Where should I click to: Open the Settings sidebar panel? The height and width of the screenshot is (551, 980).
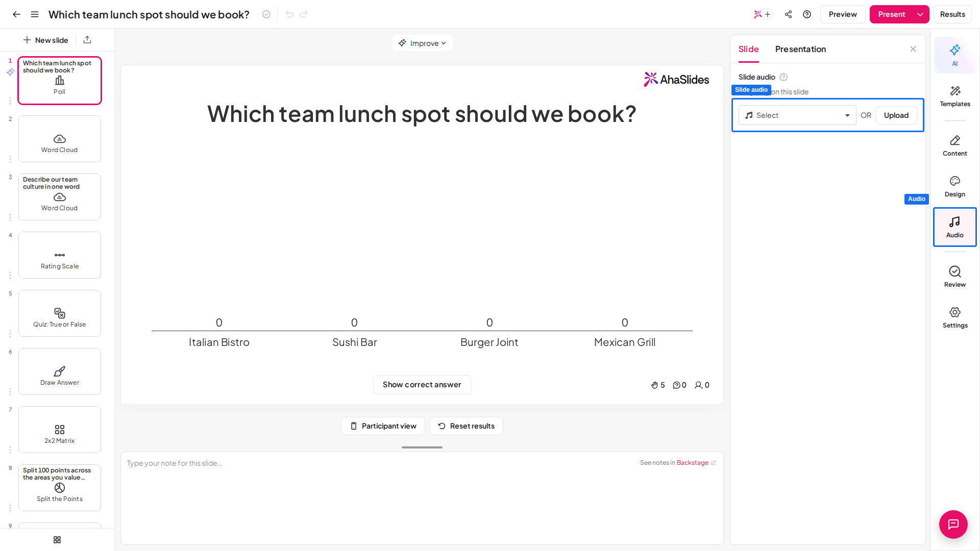pyautogui.click(x=954, y=318)
